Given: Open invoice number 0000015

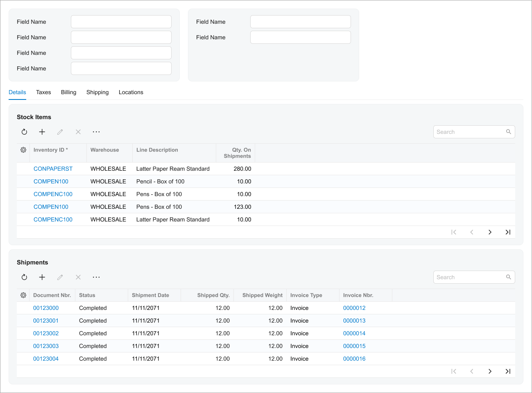Looking at the screenshot, I should coord(354,346).
